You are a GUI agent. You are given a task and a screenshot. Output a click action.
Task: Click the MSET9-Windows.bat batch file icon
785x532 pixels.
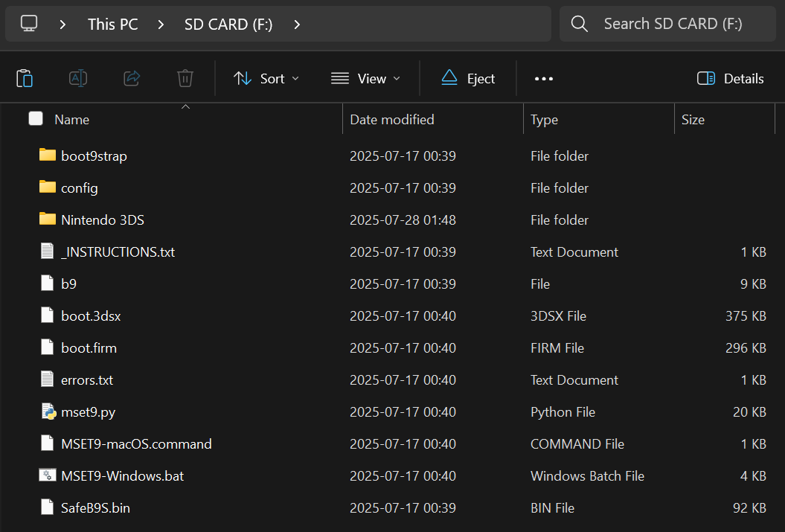point(48,475)
